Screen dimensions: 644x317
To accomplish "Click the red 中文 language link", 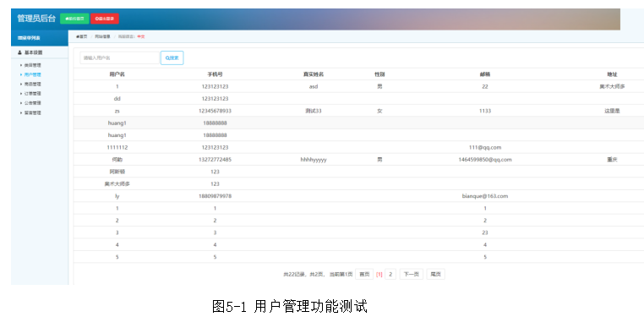I will [141, 36].
